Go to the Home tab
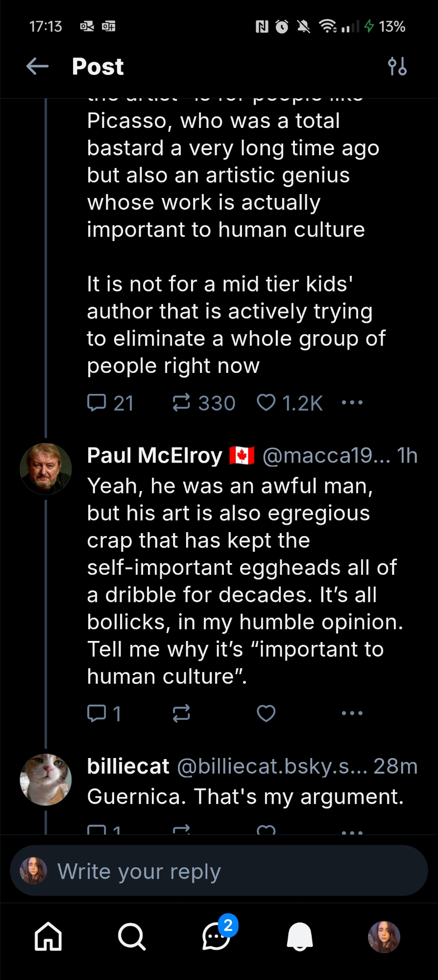The height and width of the screenshot is (980, 438). (48, 936)
